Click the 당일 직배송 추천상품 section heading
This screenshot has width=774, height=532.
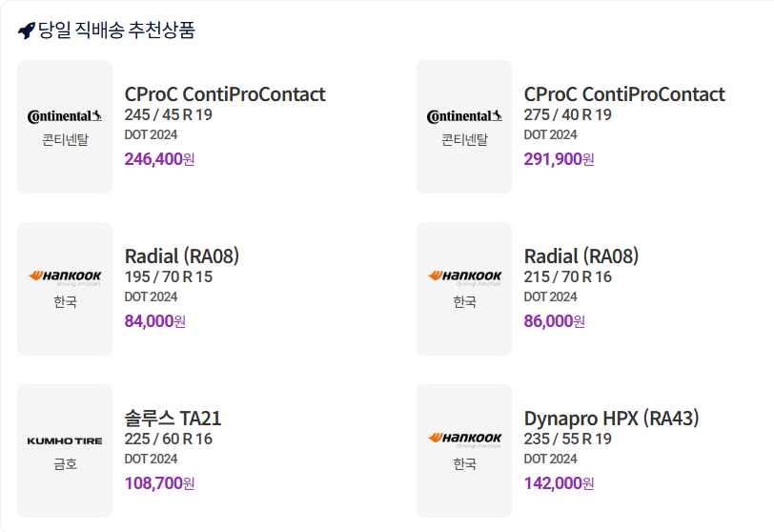[x=116, y=31]
